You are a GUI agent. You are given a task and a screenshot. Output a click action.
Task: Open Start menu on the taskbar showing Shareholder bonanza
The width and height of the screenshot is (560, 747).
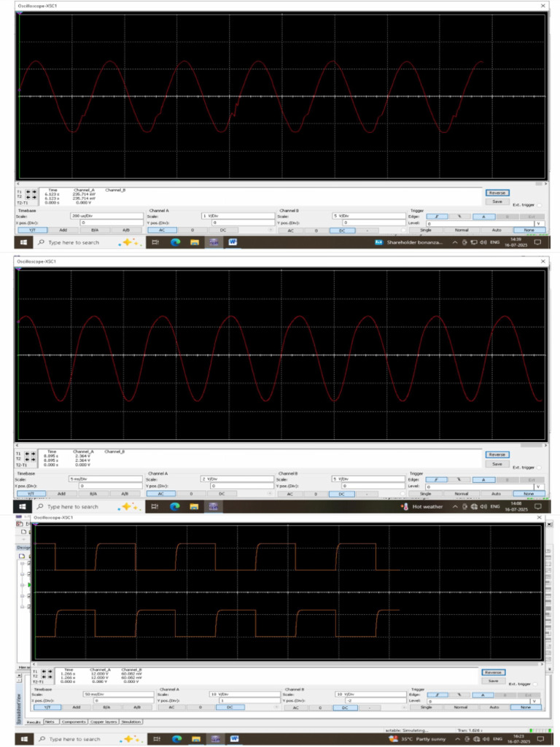[x=23, y=242]
